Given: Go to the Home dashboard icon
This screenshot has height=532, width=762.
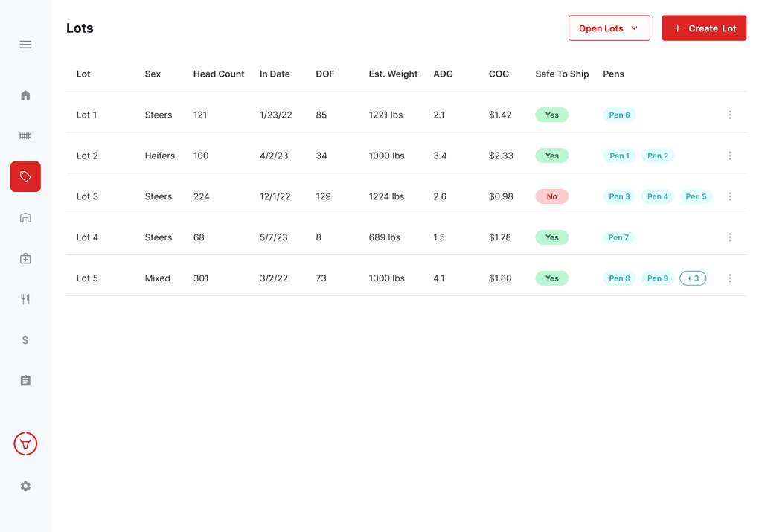Looking at the screenshot, I should [x=25, y=95].
